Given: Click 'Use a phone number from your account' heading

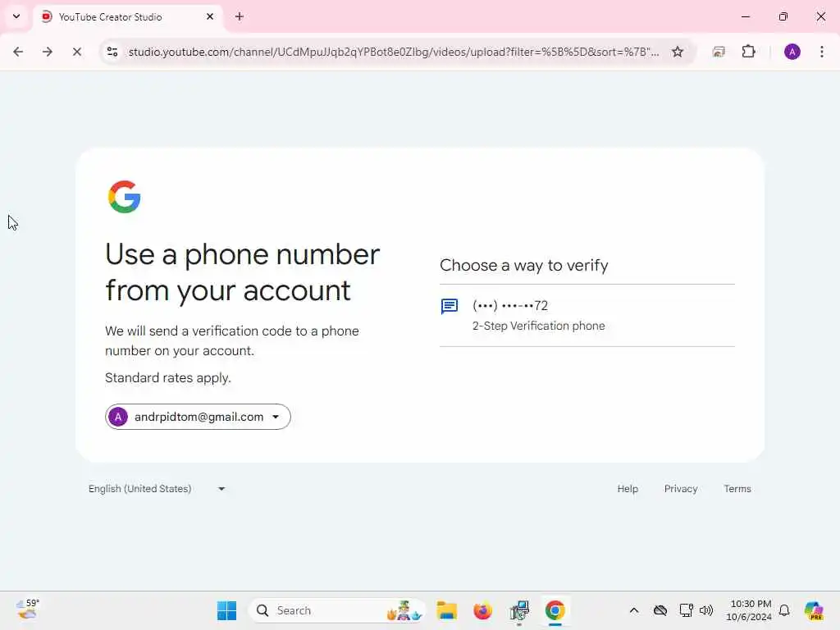Looking at the screenshot, I should pyautogui.click(x=242, y=272).
